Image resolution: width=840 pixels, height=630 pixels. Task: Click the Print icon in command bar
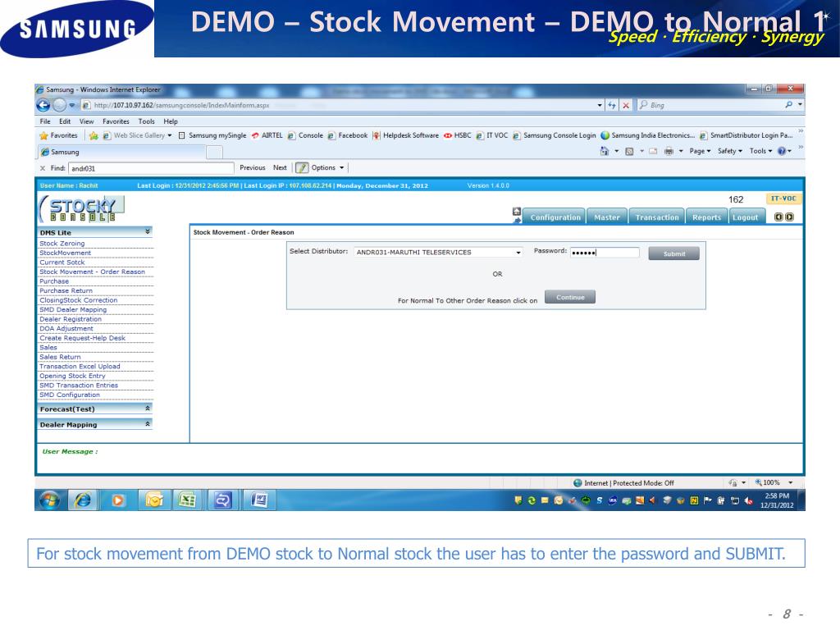(669, 152)
